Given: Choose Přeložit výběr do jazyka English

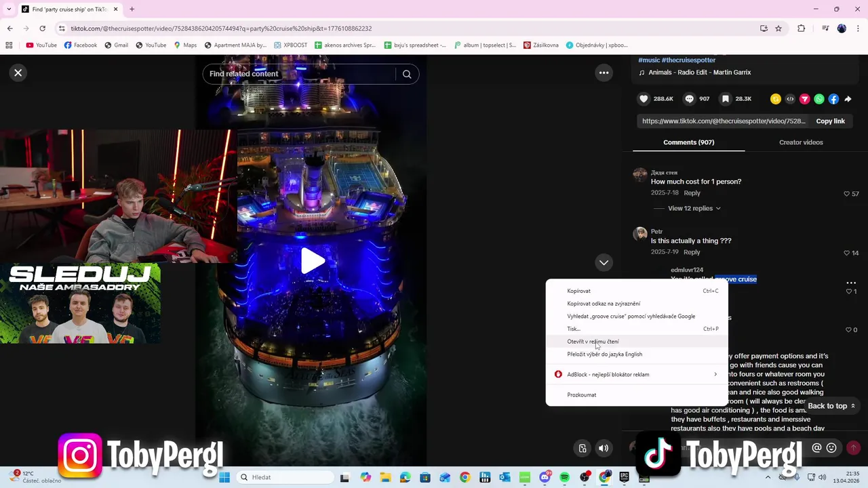Looking at the screenshot, I should pos(637,354).
